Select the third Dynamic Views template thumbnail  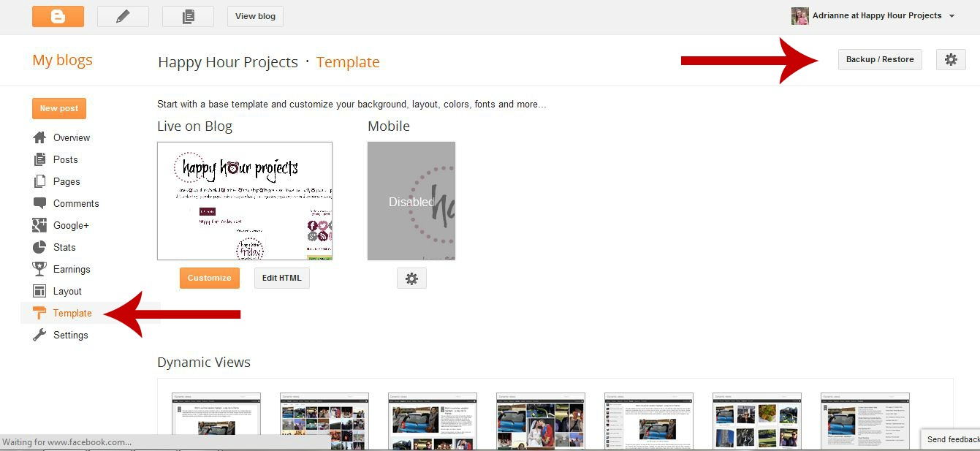tap(433, 421)
